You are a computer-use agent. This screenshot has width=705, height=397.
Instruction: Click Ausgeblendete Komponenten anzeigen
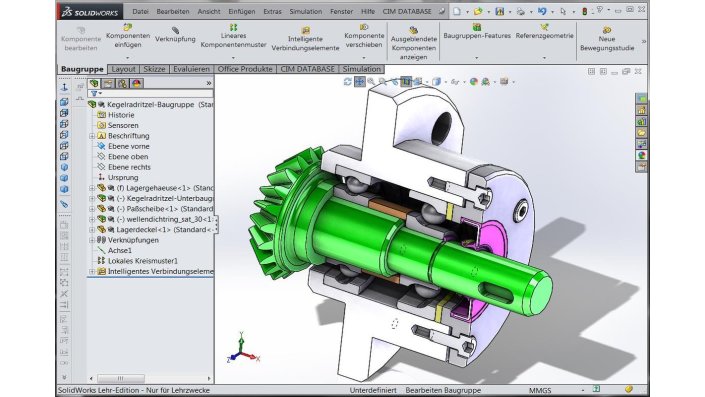pos(414,43)
